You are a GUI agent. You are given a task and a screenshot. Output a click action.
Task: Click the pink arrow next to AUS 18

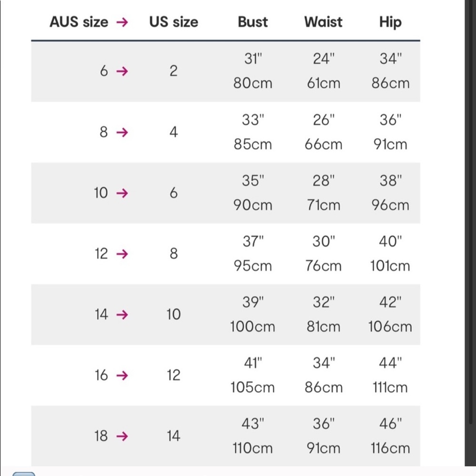coord(122,436)
